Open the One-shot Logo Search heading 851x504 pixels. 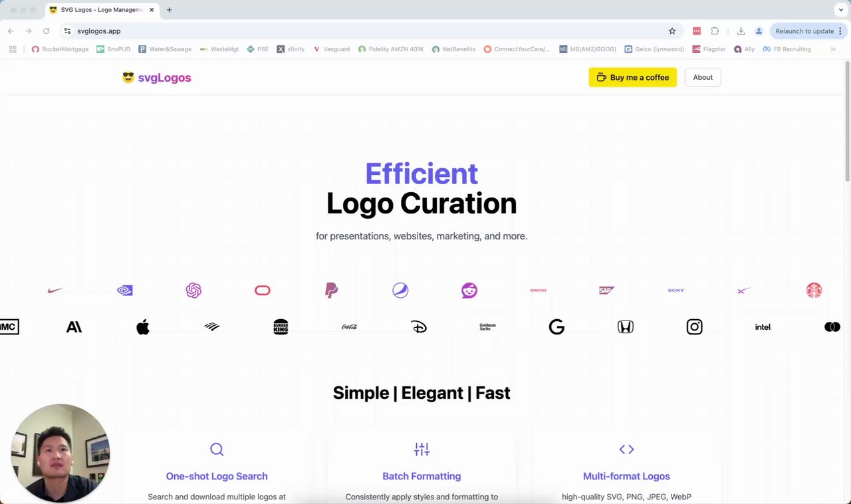[217, 476]
